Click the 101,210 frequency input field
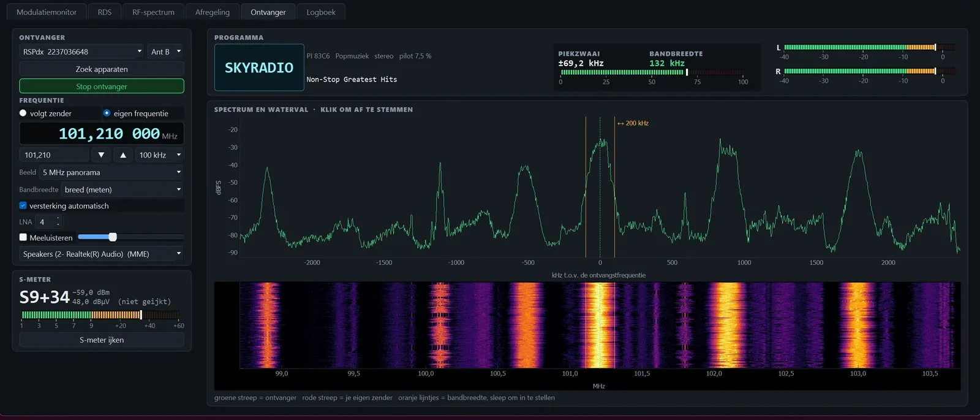The height and width of the screenshot is (420, 980). tap(54, 155)
